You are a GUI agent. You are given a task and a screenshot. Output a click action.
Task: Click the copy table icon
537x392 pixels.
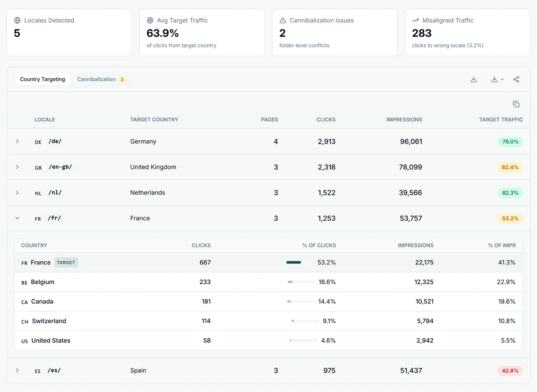tap(516, 104)
